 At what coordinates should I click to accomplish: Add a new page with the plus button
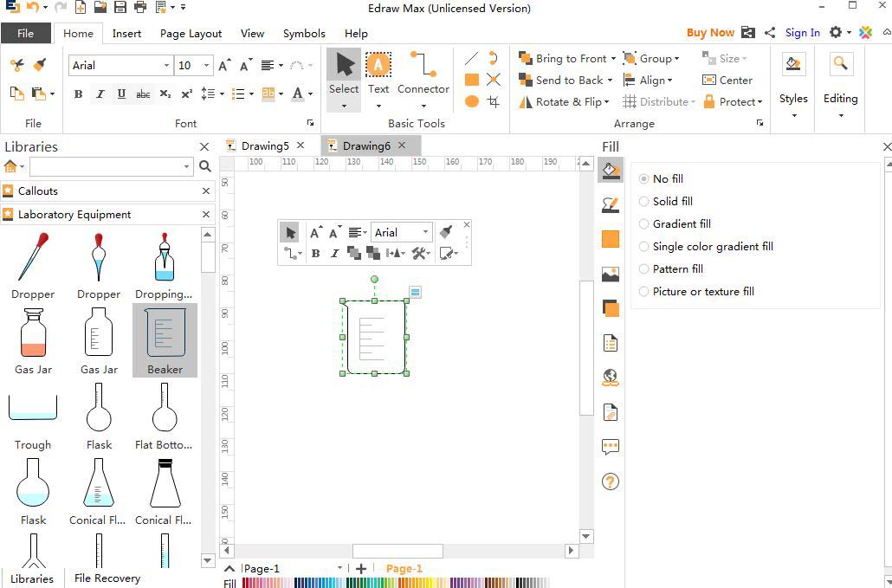pos(360,569)
